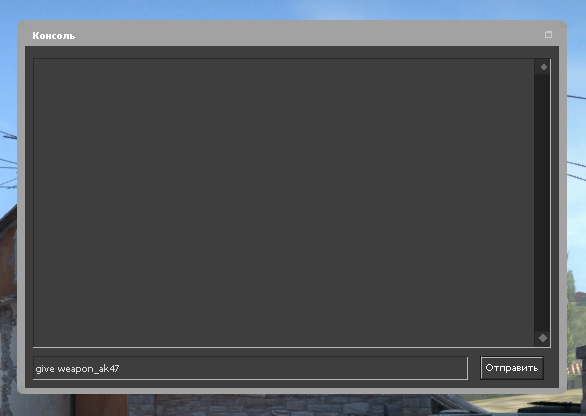The height and width of the screenshot is (416, 586).
Task: Click the gap between input field and Отправить
Action: coord(474,368)
